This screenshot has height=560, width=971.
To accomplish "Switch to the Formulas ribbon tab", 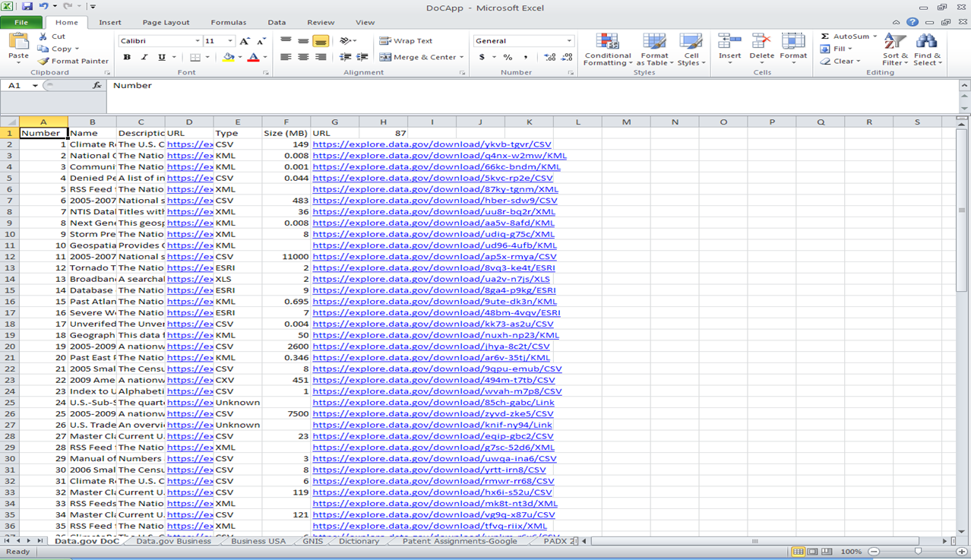I will (x=228, y=22).
